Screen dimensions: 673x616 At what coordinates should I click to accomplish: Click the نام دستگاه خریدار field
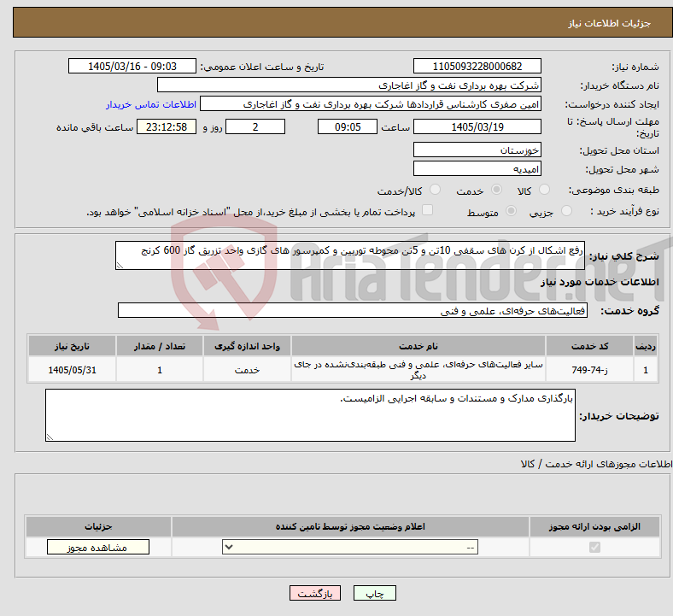click(349, 85)
